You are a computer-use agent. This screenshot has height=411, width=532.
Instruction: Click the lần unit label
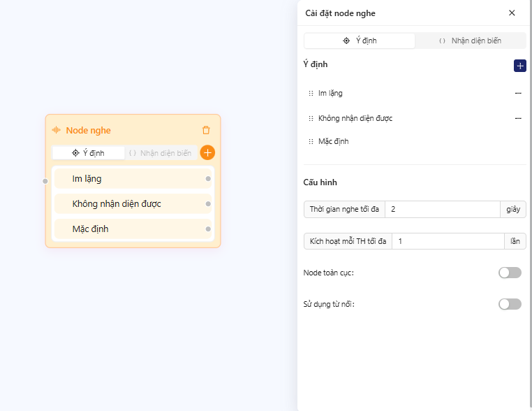tap(515, 241)
